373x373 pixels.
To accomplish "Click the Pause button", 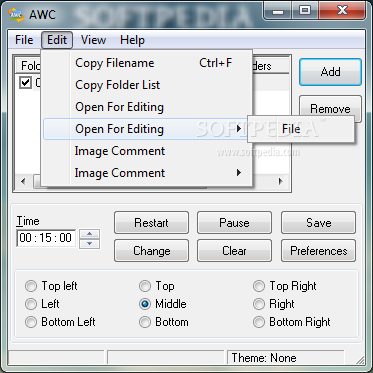I will [234, 223].
